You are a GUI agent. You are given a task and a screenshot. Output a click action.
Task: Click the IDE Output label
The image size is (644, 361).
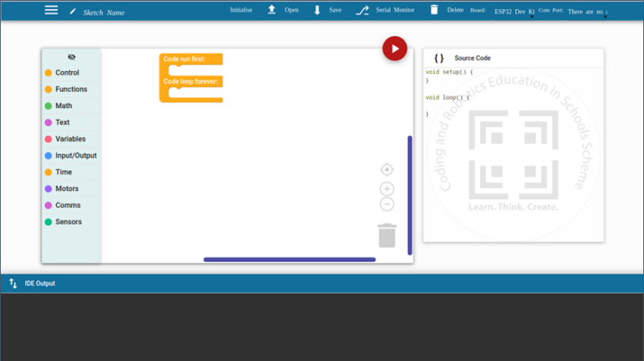point(40,283)
